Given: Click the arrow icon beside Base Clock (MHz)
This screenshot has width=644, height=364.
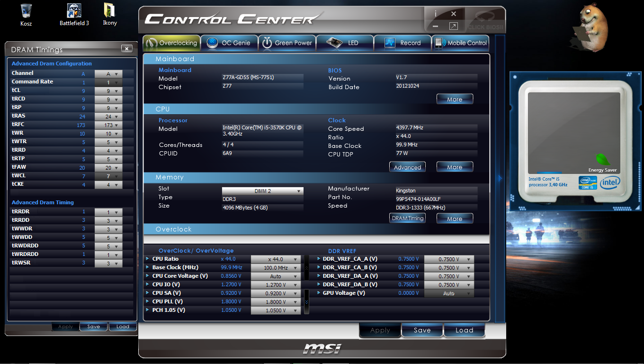Looking at the screenshot, I should [148, 267].
